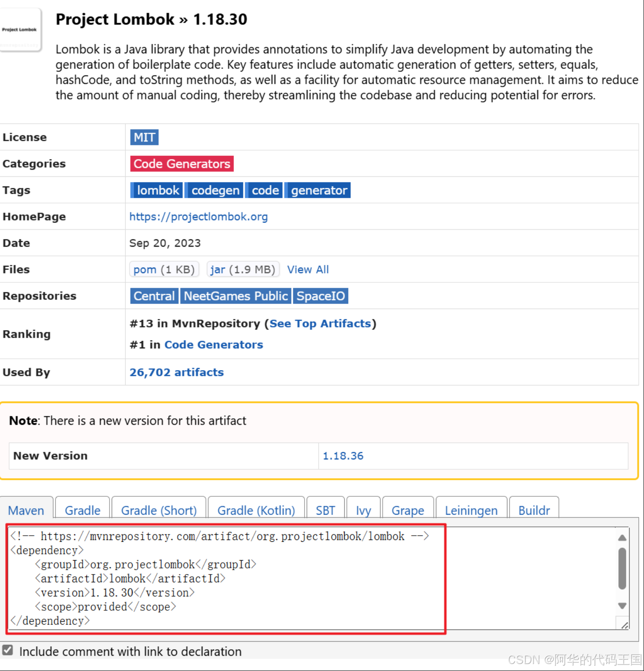This screenshot has height=671, width=644.
Task: Open the Central repository badge
Action: point(154,296)
